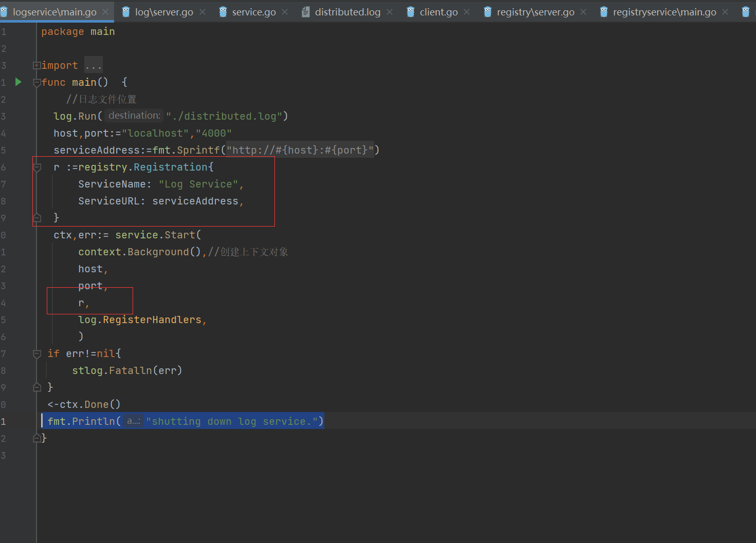Switch to client.go tab
This screenshot has height=543, width=756.
(x=438, y=12)
